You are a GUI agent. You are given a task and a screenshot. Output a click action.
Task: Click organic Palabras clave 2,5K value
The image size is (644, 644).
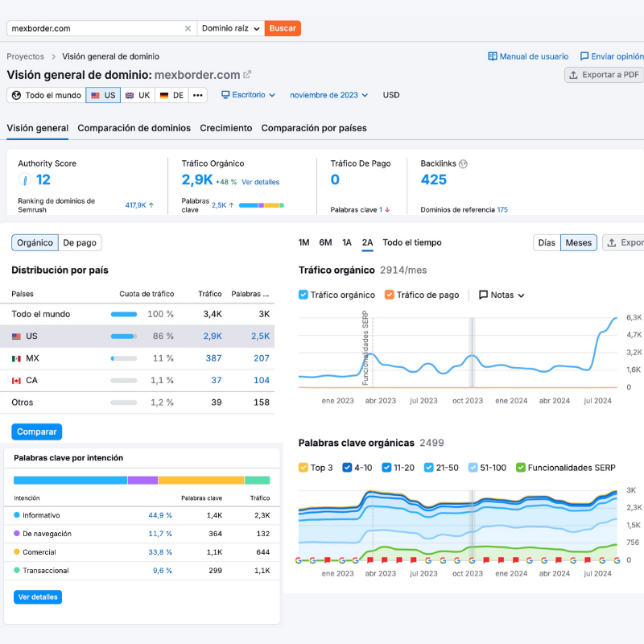click(219, 205)
